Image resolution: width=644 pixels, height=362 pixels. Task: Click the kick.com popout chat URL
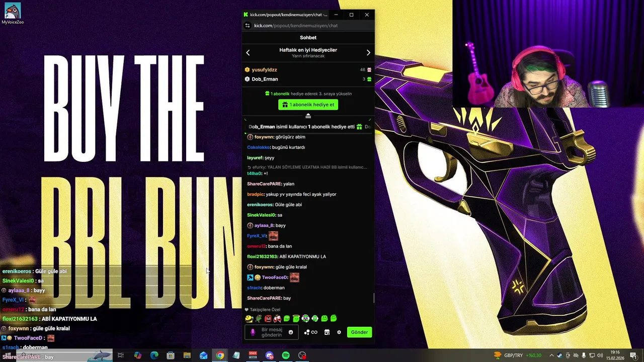pos(295,26)
